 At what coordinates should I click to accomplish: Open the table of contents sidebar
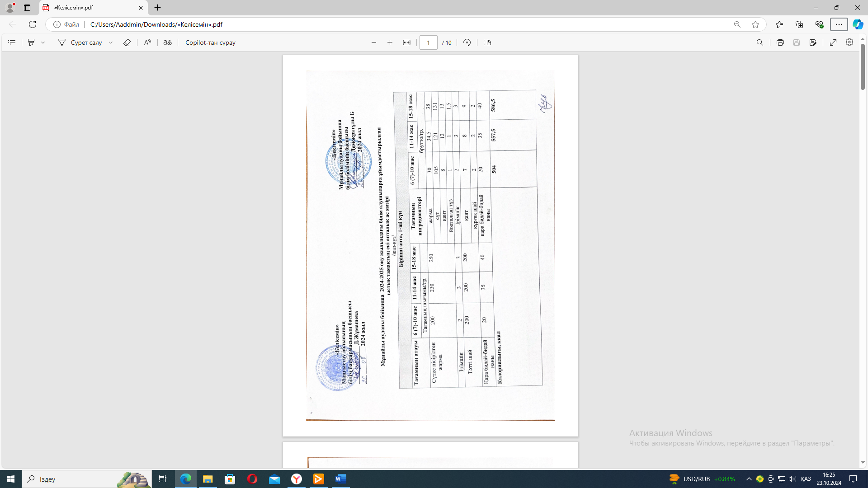tap(12, 42)
